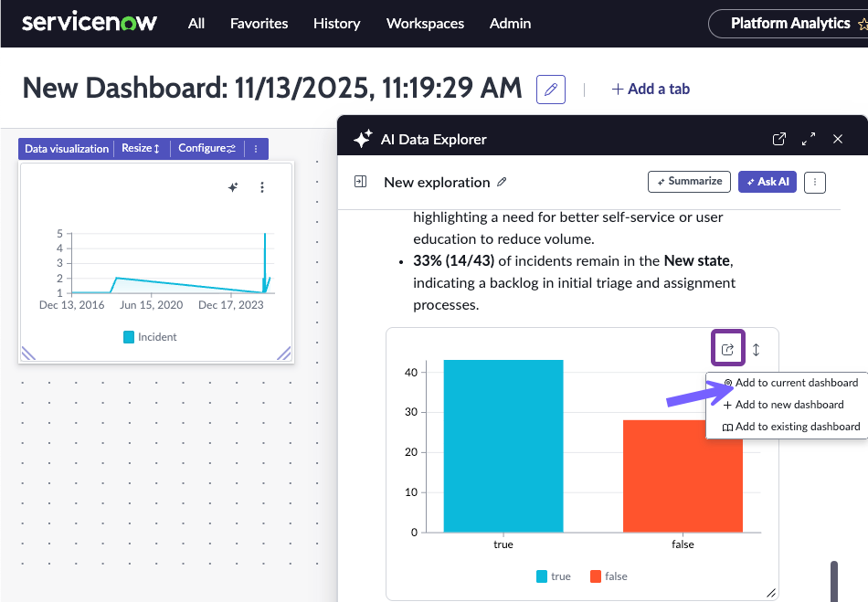Screen dimensions: 868x602
Task: Open the All menu
Action: coord(196,23)
